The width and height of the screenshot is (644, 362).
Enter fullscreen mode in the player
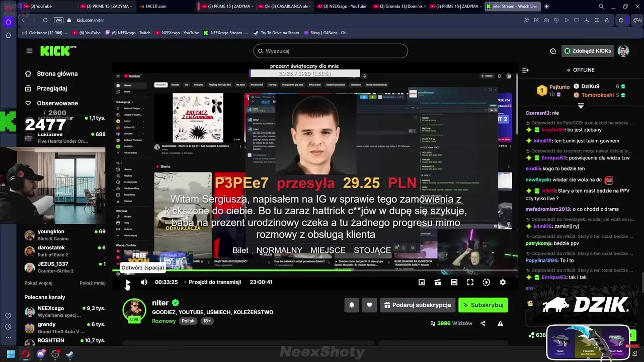coord(470,283)
